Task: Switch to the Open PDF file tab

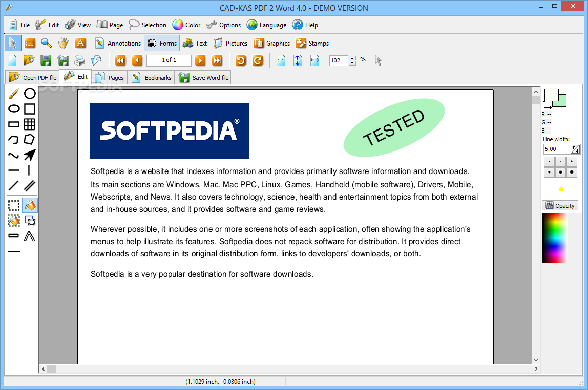Action: (32, 77)
